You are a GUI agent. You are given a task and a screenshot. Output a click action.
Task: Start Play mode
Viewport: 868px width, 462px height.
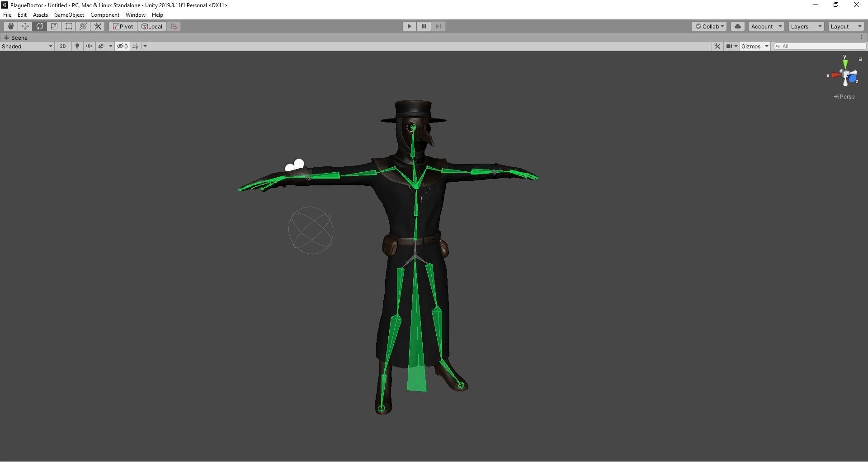tap(410, 26)
